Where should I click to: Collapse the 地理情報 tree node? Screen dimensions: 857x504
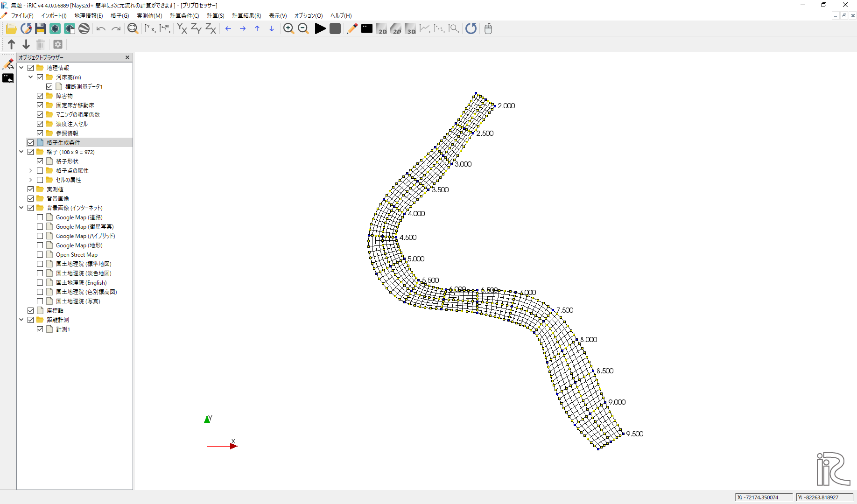pyautogui.click(x=21, y=68)
